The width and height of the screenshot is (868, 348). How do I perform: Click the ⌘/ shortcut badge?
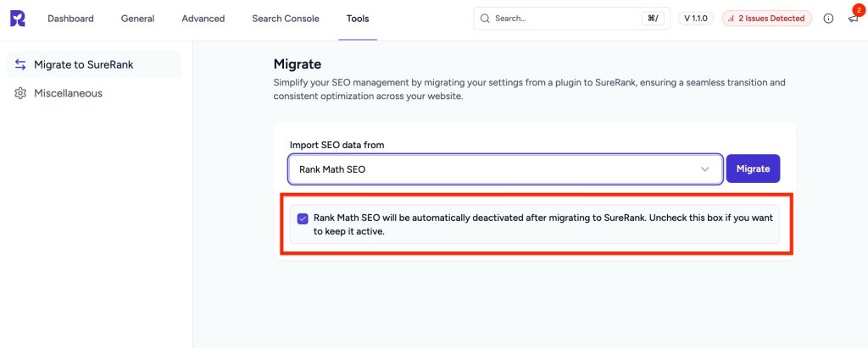[653, 19]
